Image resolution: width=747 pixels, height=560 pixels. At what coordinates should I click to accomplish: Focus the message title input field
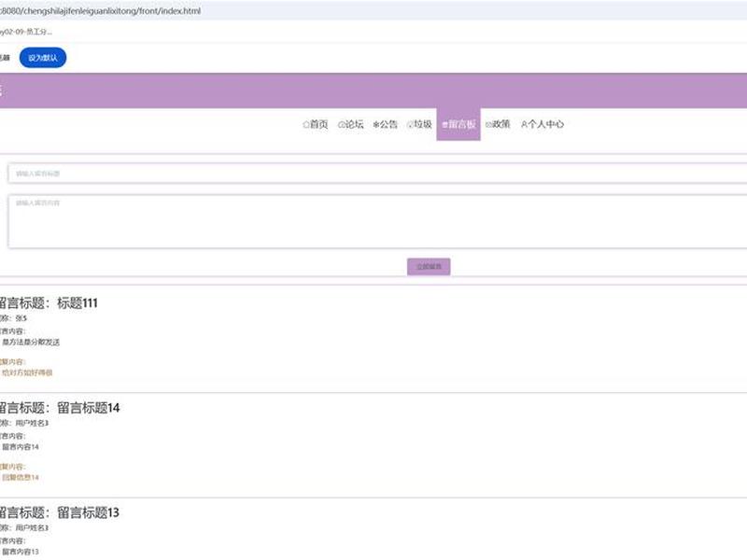(x=377, y=174)
